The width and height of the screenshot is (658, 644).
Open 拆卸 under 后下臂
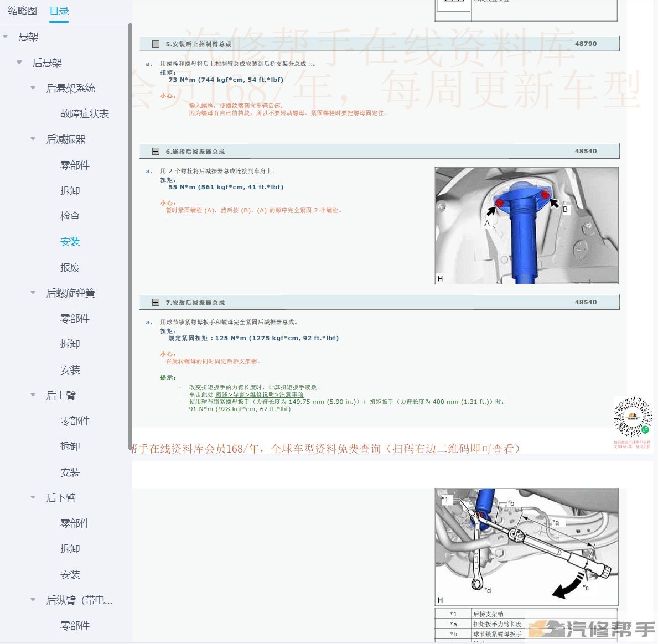pos(70,549)
